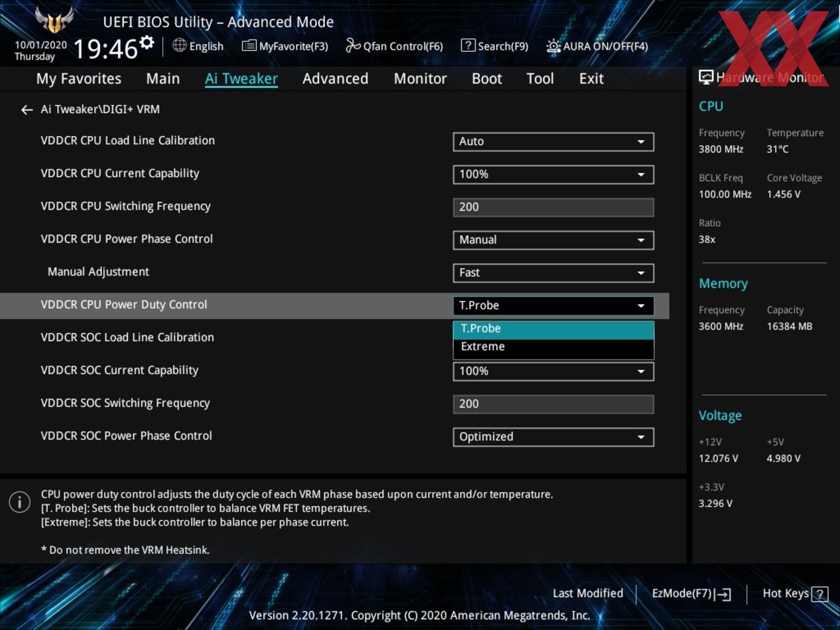Image resolution: width=840 pixels, height=630 pixels.
Task: Open the Advanced tab
Action: (x=335, y=79)
